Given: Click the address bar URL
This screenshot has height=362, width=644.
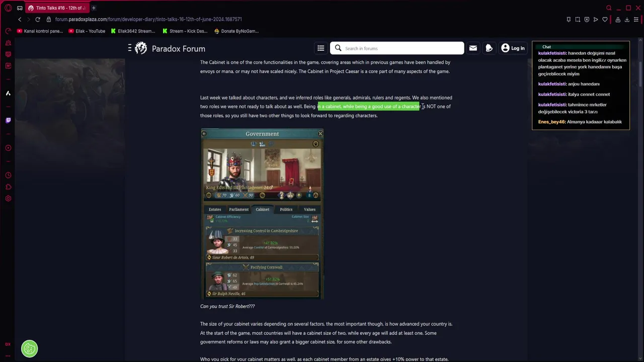Looking at the screenshot, I should coord(148,19).
